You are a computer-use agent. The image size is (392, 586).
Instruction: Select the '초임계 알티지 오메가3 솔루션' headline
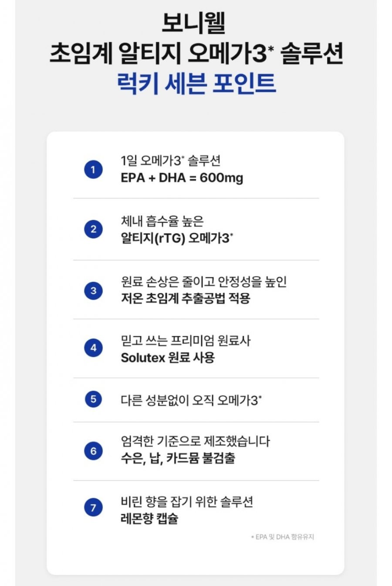(196, 54)
